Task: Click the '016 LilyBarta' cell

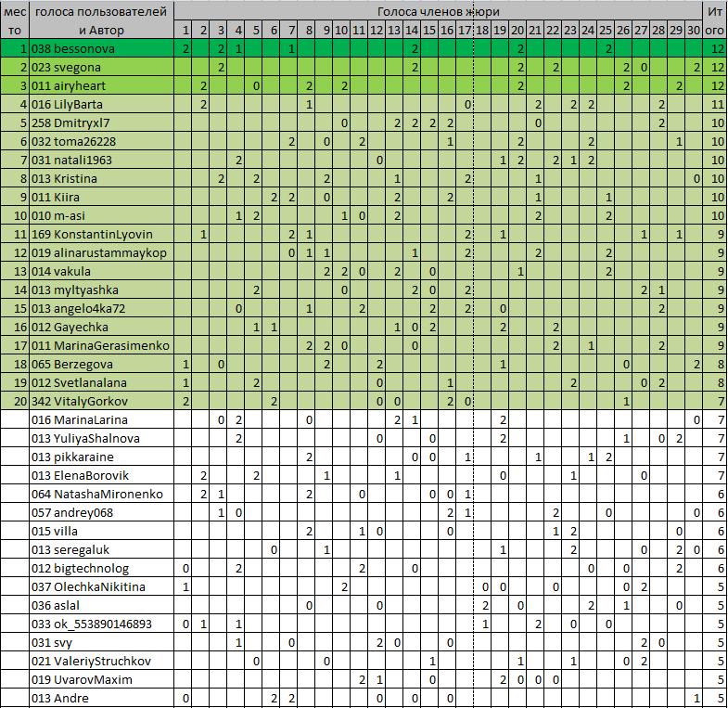Action: [x=101, y=105]
